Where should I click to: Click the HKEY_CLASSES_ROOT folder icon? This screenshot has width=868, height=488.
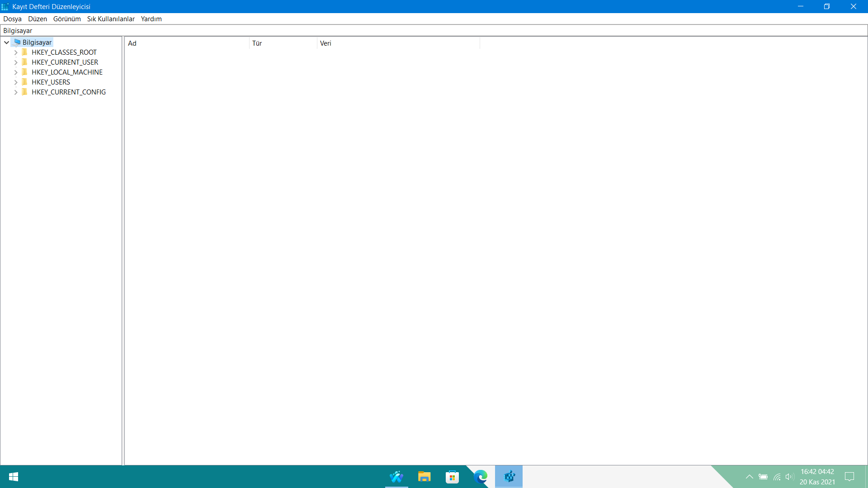pos(25,52)
